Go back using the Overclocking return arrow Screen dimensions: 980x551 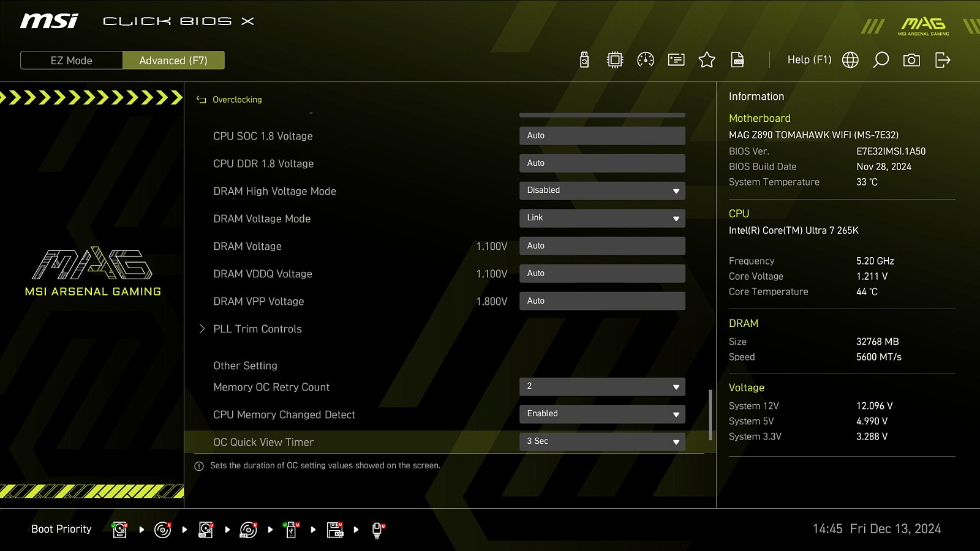coord(201,99)
